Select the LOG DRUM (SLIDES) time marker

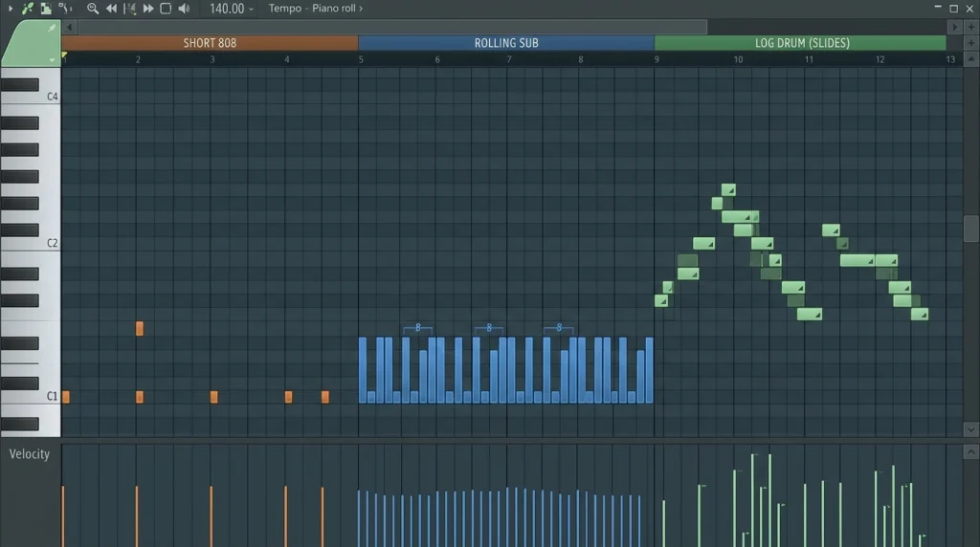tap(801, 42)
